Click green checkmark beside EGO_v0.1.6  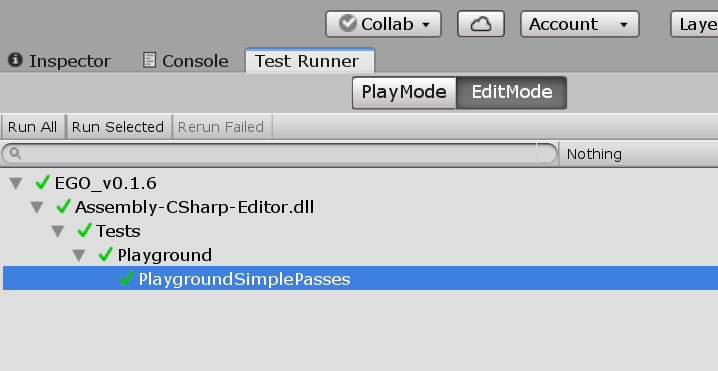click(43, 183)
